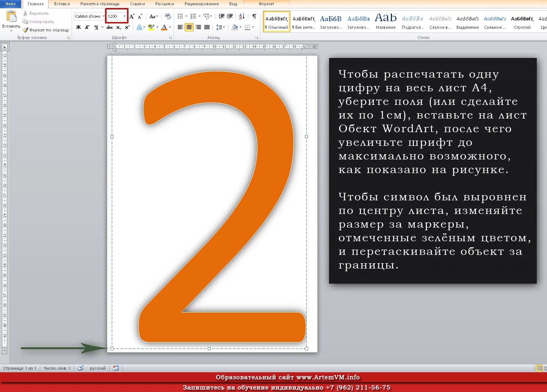Open the font size 1200 dropdown arrow

pyautogui.click(x=124, y=16)
